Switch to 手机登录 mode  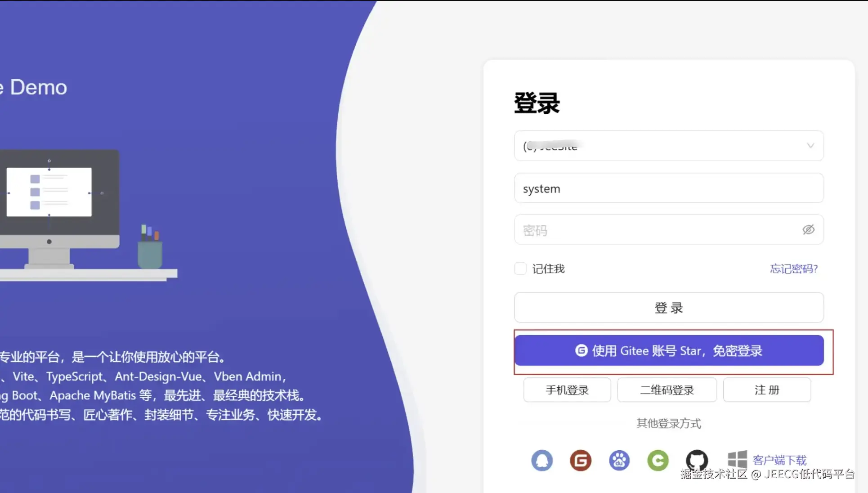(567, 390)
